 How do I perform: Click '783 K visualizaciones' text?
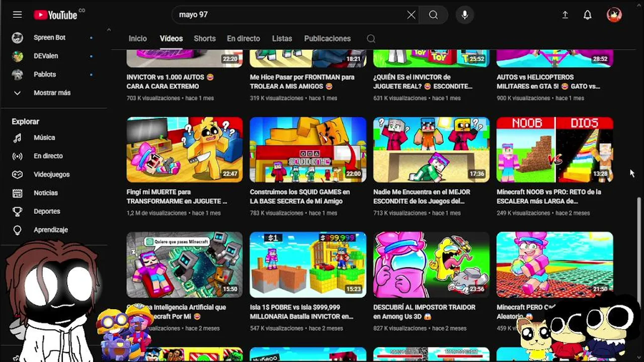(x=277, y=213)
